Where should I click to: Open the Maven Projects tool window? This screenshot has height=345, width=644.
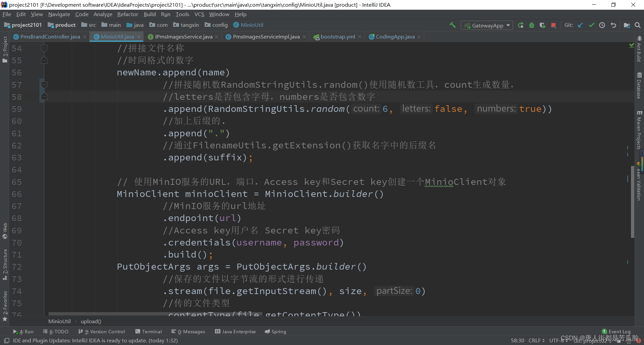point(639,130)
